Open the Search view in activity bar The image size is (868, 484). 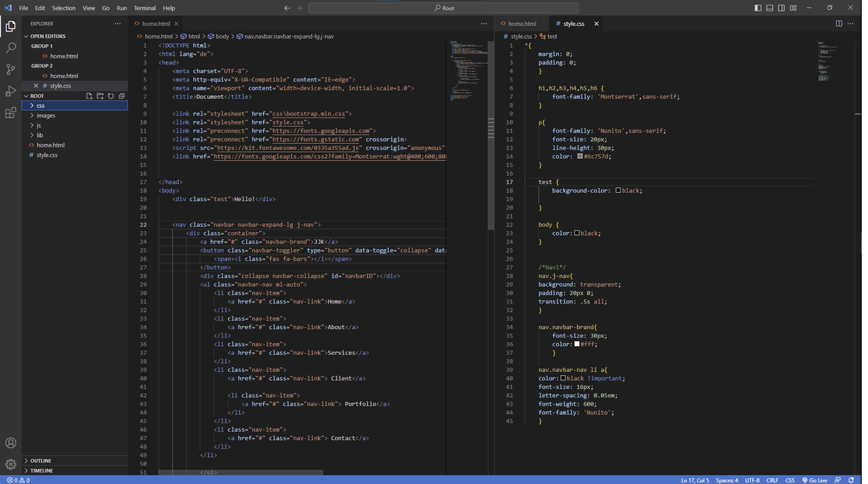[x=11, y=48]
